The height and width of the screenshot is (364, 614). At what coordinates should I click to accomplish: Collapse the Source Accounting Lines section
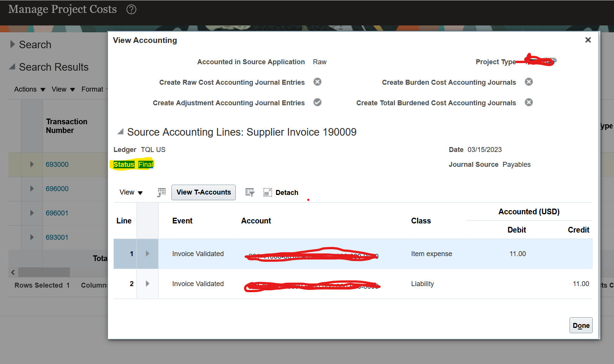click(x=121, y=132)
